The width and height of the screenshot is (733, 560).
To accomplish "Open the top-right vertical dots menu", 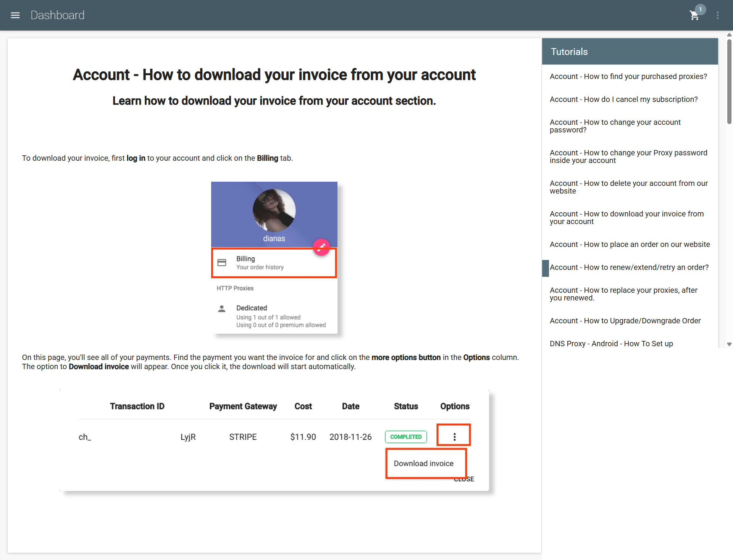I will coord(718,15).
